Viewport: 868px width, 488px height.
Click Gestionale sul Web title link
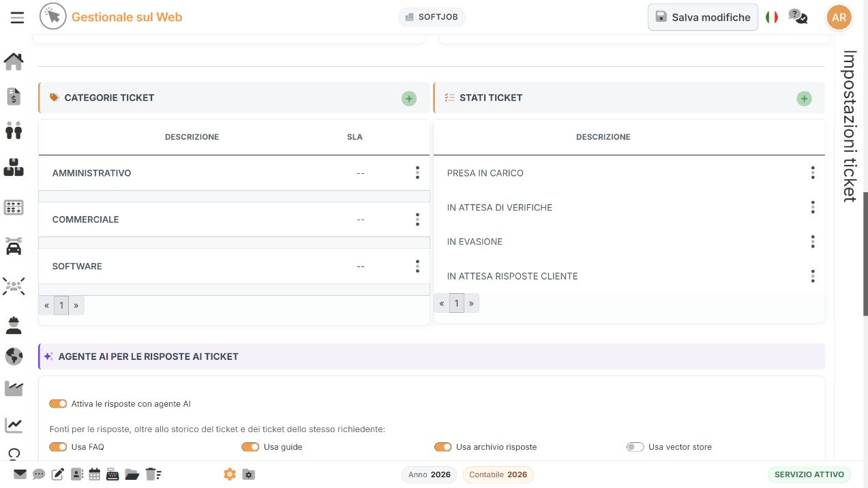127,17
